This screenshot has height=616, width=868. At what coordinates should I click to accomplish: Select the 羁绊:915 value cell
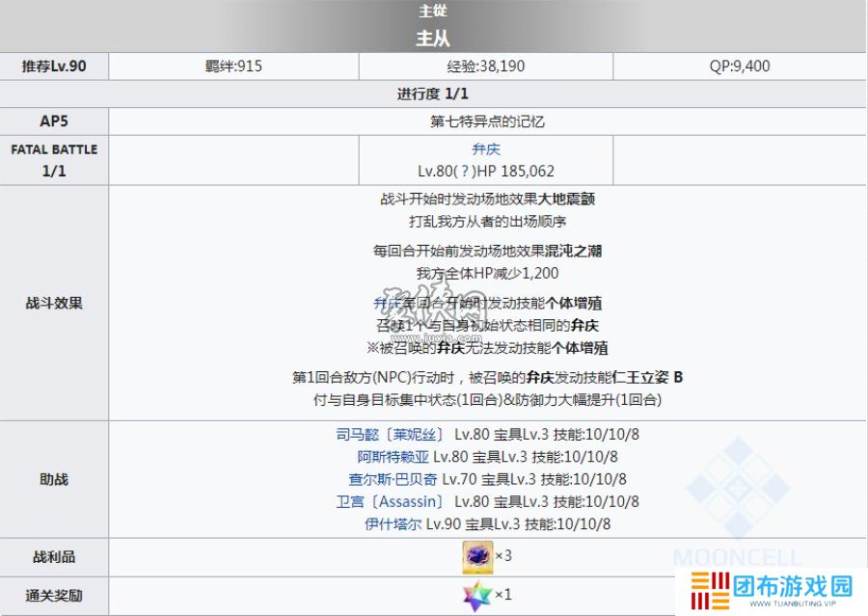pos(233,67)
